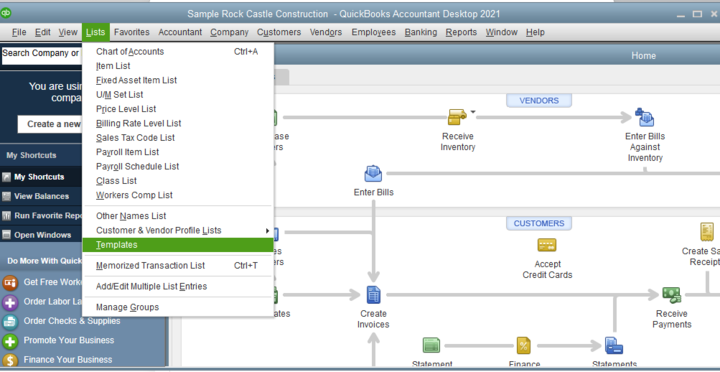Open the Accept Credit Cards icon
The height and width of the screenshot is (372, 720).
pos(547,245)
